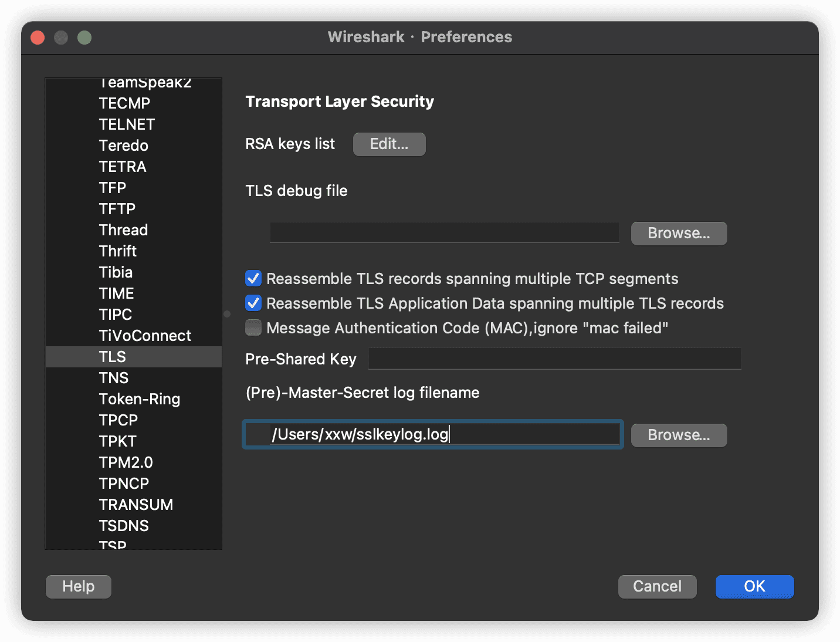Pick the TPM2.0 protocol entry
Image resolution: width=840 pixels, height=642 pixels.
[x=126, y=462]
